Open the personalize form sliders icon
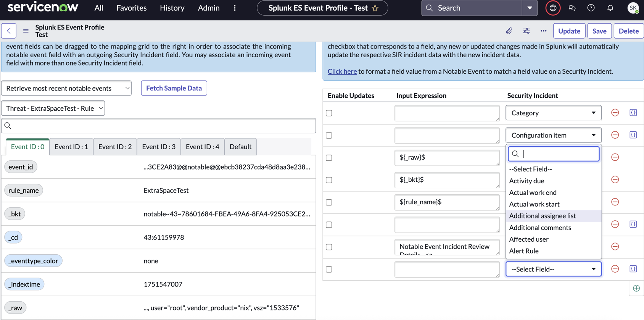 tap(526, 31)
